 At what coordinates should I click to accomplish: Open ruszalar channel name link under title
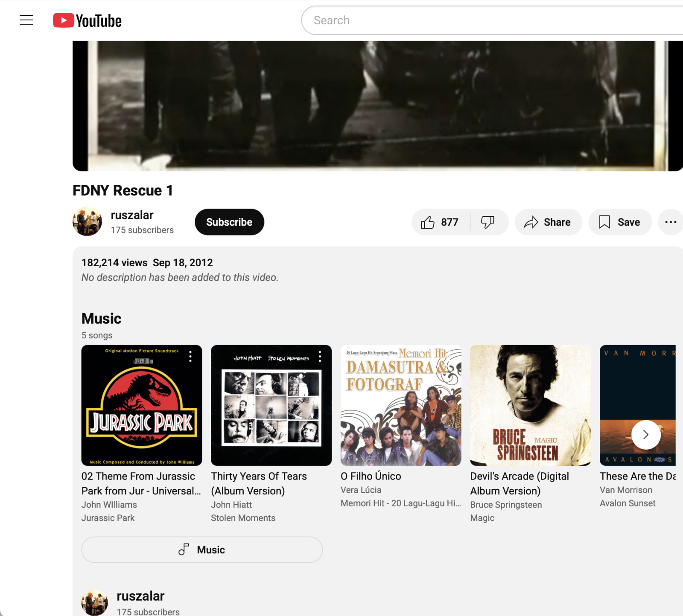tap(132, 215)
